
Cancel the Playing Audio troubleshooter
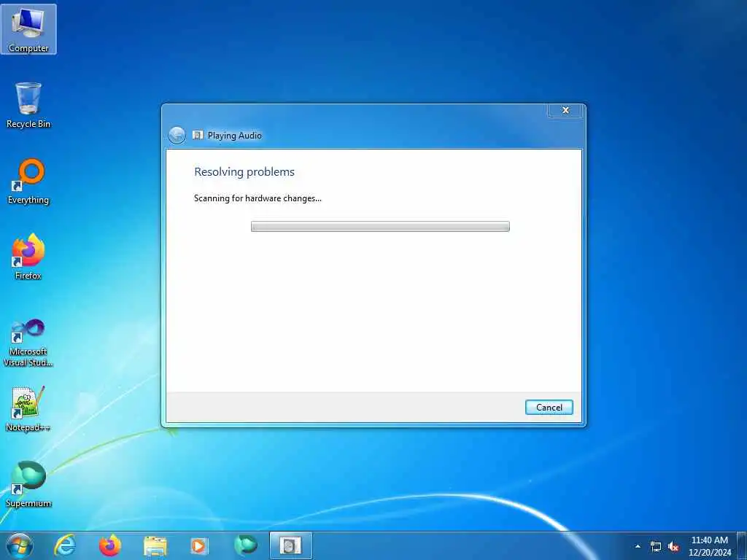click(x=549, y=407)
